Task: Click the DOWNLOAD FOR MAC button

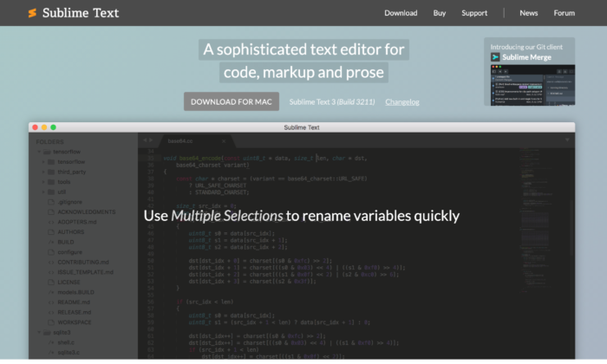Action: click(x=232, y=101)
